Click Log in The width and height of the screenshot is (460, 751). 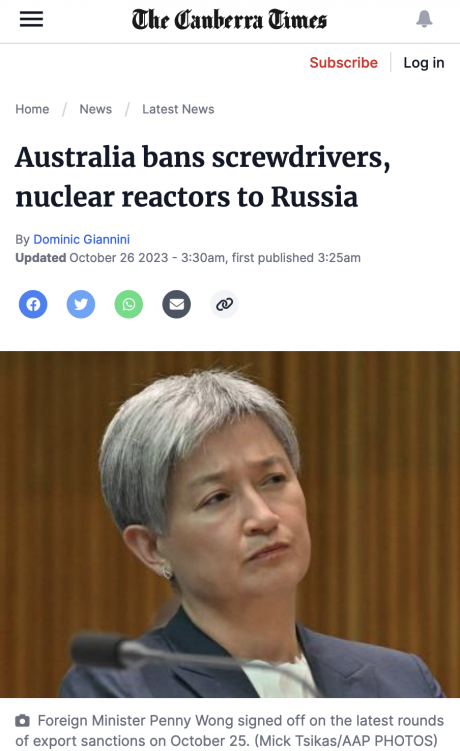point(424,63)
